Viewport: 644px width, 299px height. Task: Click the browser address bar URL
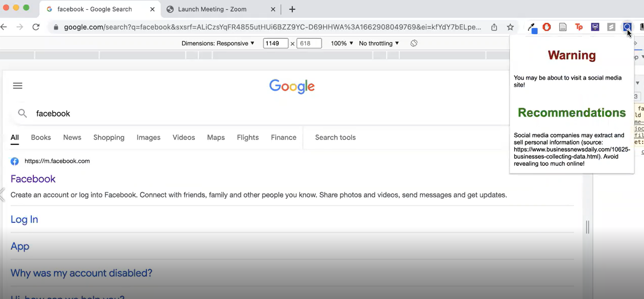pyautogui.click(x=273, y=27)
